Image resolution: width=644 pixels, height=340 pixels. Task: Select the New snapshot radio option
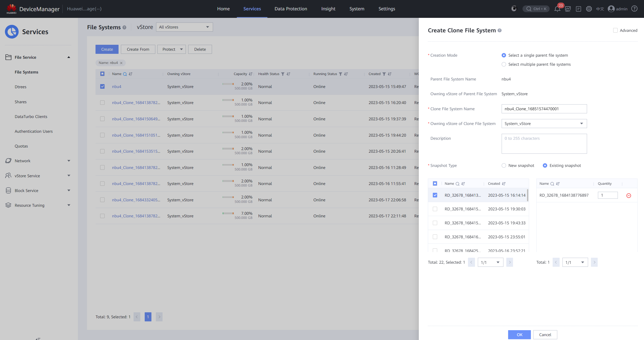click(504, 166)
